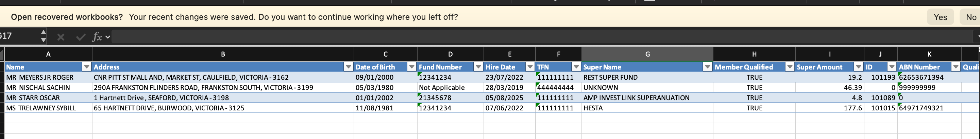Open the Name column filter dropdown
The image size is (980, 139).
[86, 67]
